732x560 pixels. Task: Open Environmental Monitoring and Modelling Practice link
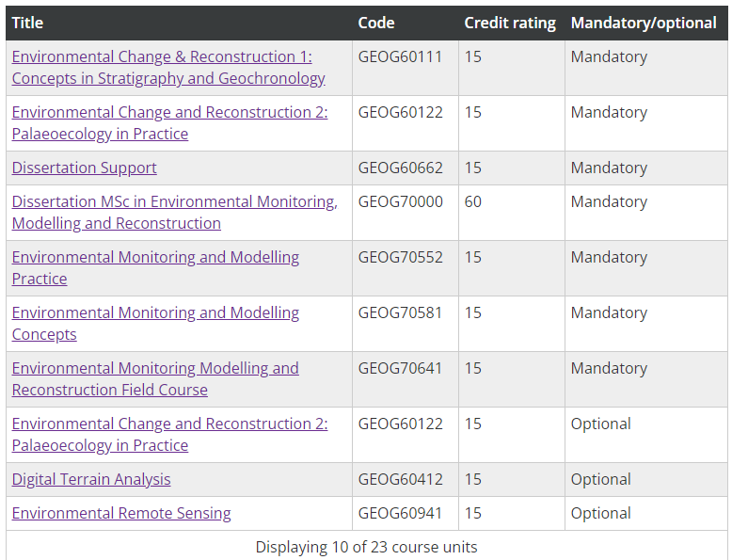coord(155,267)
